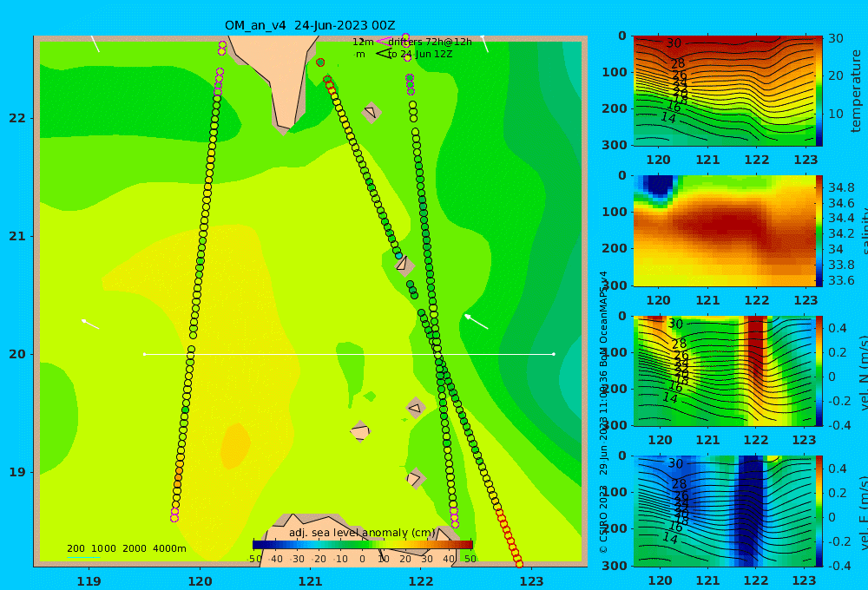Image resolution: width=868 pixels, height=590 pixels.
Task: Click the Luzon landmass at map bottom
Action: click(x=354, y=540)
